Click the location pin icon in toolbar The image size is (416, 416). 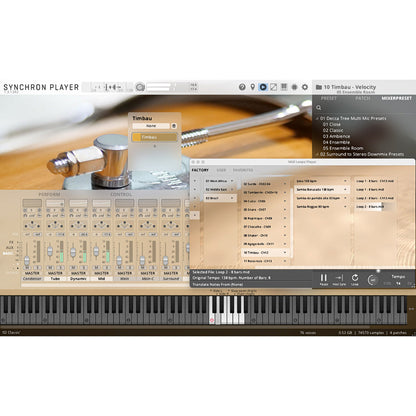point(253,87)
